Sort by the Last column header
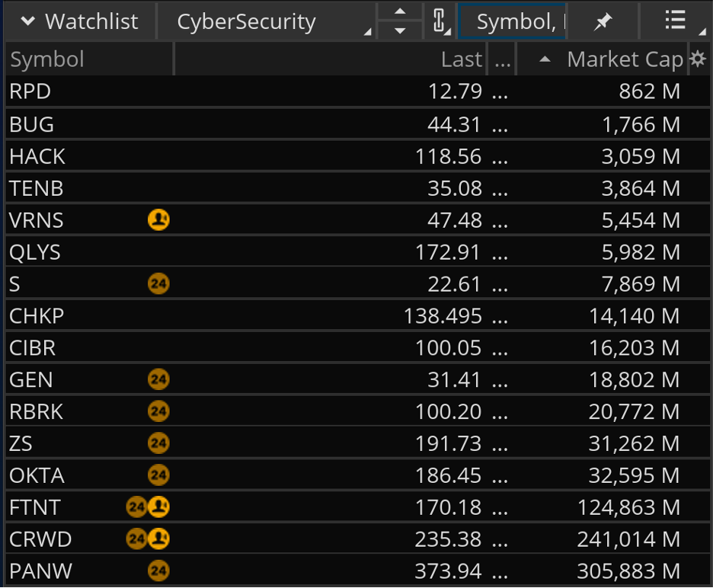 331,59
